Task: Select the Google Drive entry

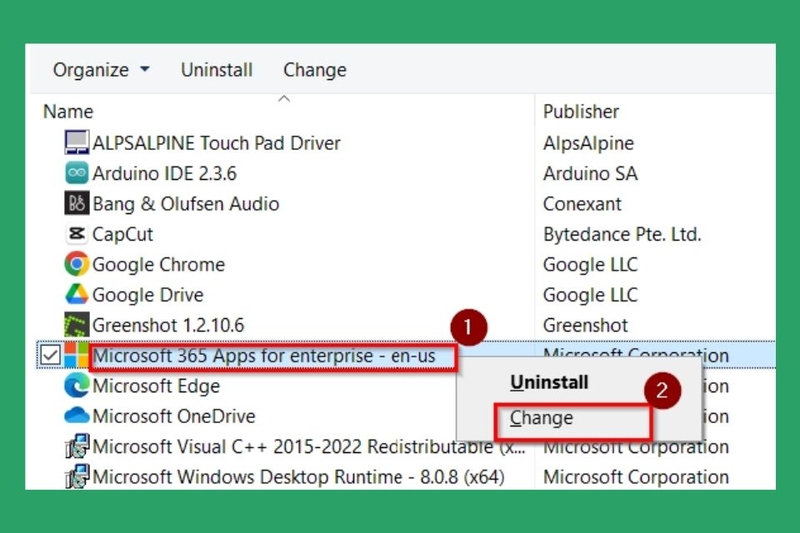Action: pos(147,295)
